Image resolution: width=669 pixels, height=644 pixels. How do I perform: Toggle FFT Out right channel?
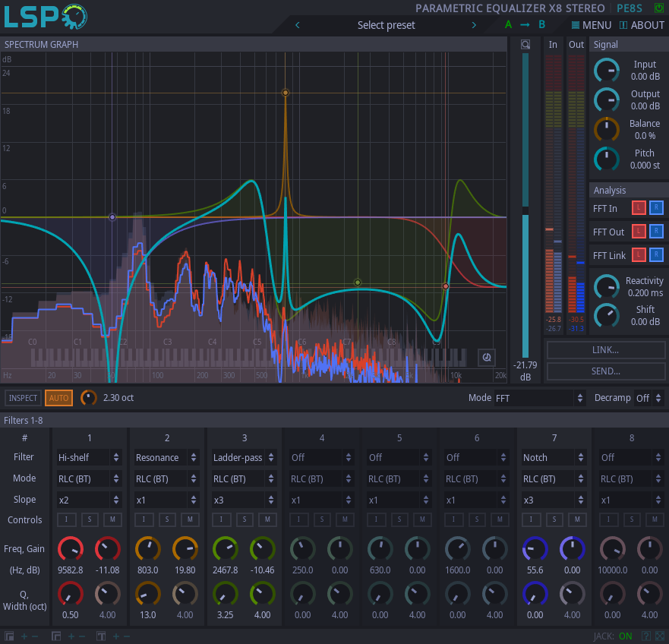pos(656,232)
